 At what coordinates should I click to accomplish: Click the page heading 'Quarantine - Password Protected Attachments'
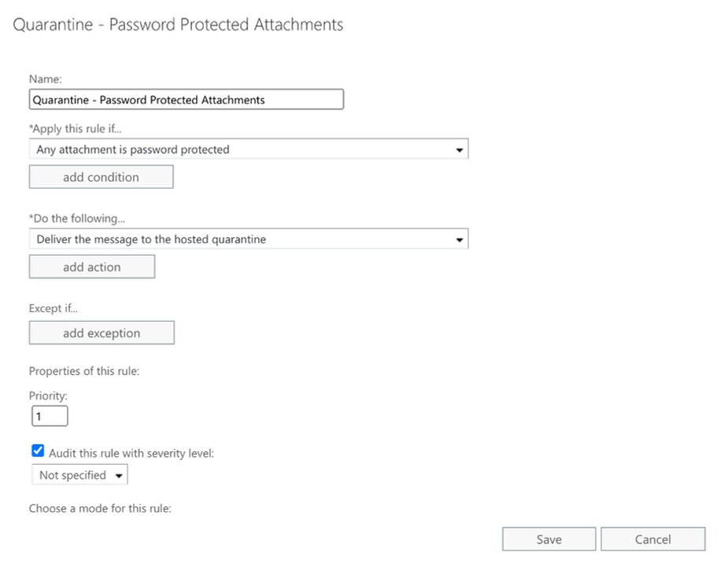point(178,24)
